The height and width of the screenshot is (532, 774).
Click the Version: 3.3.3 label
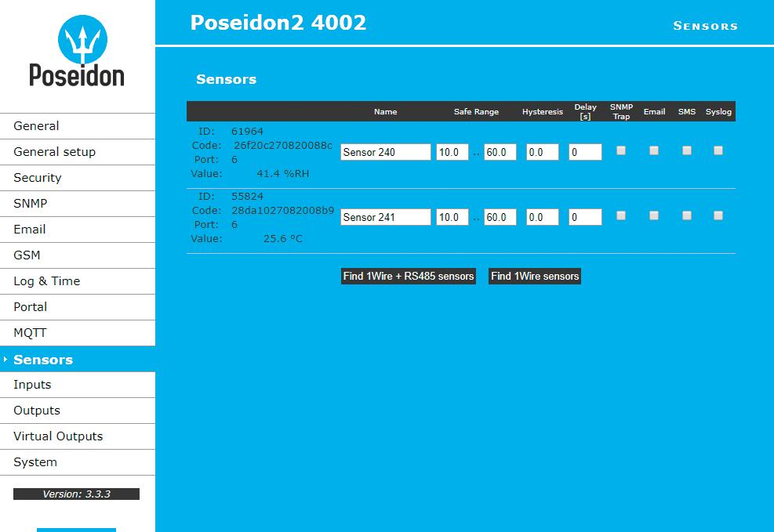[77, 494]
